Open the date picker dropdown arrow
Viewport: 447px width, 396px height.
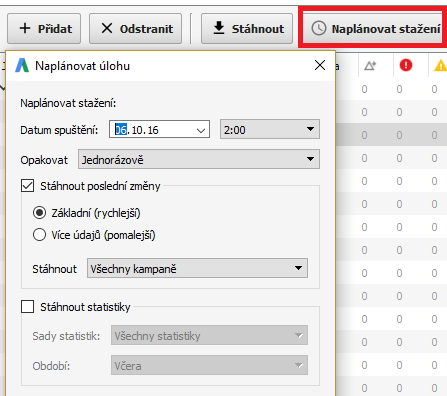tap(201, 130)
